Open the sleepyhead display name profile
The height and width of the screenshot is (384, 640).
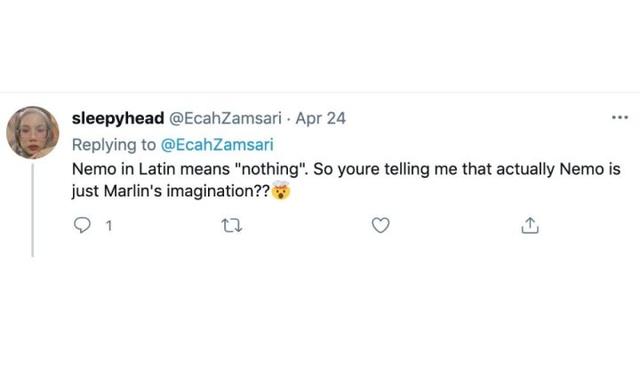point(118,119)
